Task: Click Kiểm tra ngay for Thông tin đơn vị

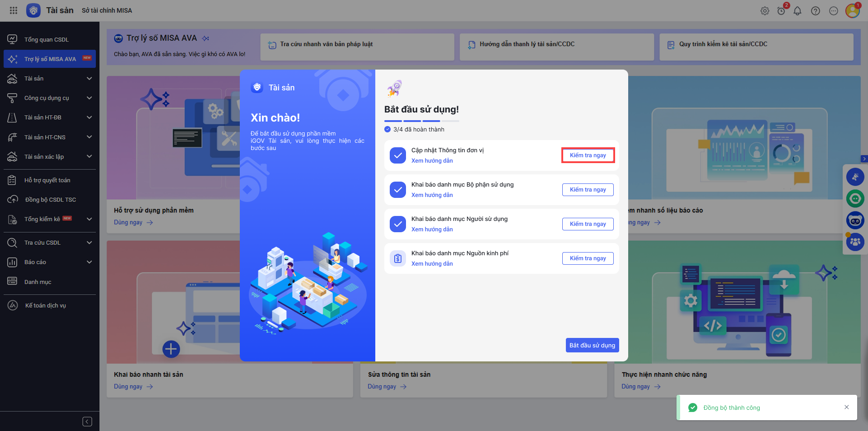Action: 588,155
